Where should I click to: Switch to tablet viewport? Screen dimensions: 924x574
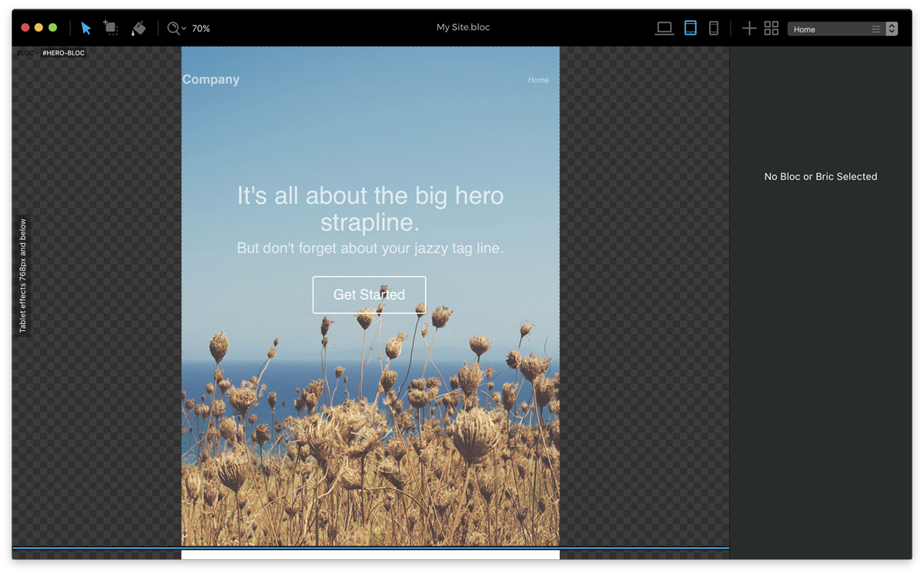tap(691, 28)
